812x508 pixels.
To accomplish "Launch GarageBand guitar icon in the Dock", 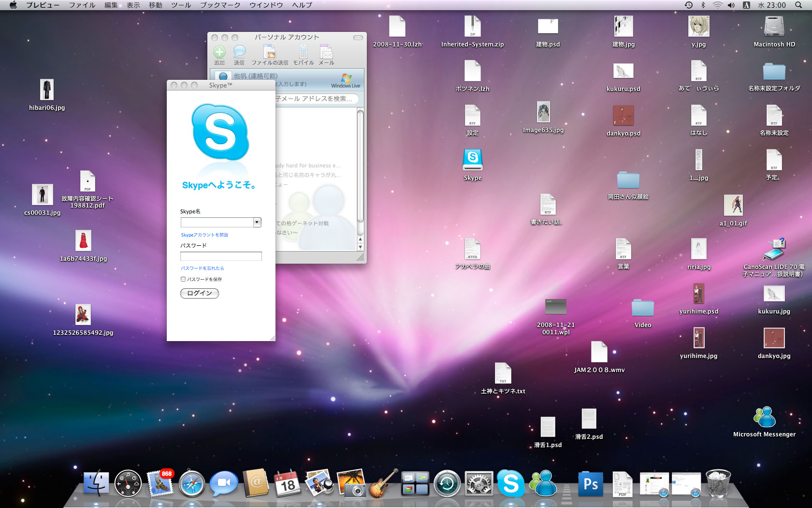I will click(x=383, y=483).
